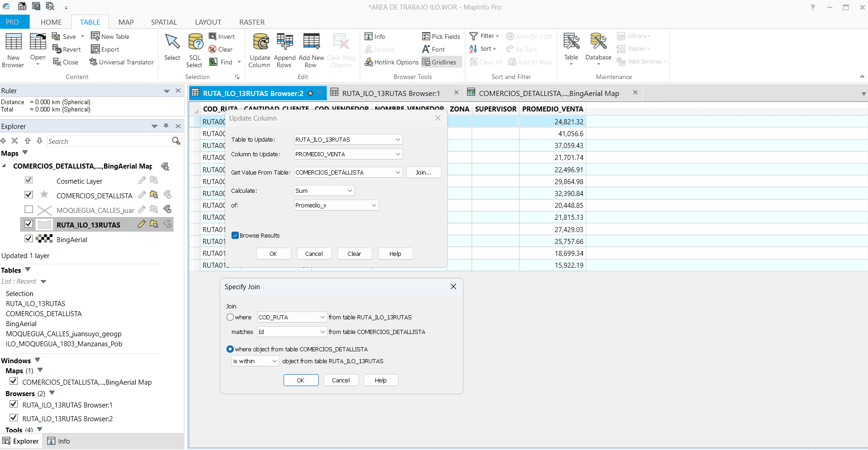
Task: Open SQL Select tool
Action: pyautogui.click(x=195, y=50)
